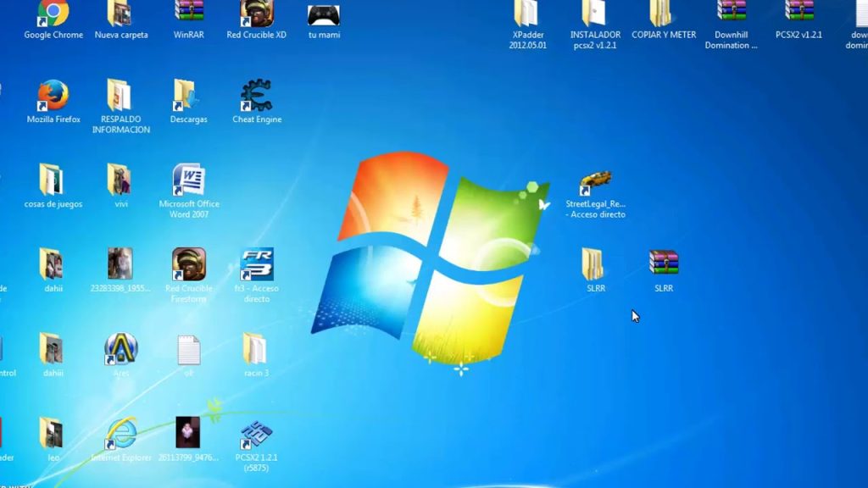This screenshot has height=488, width=868.
Task: Select the RESPALDO INFORMACION folder
Action: (120, 96)
